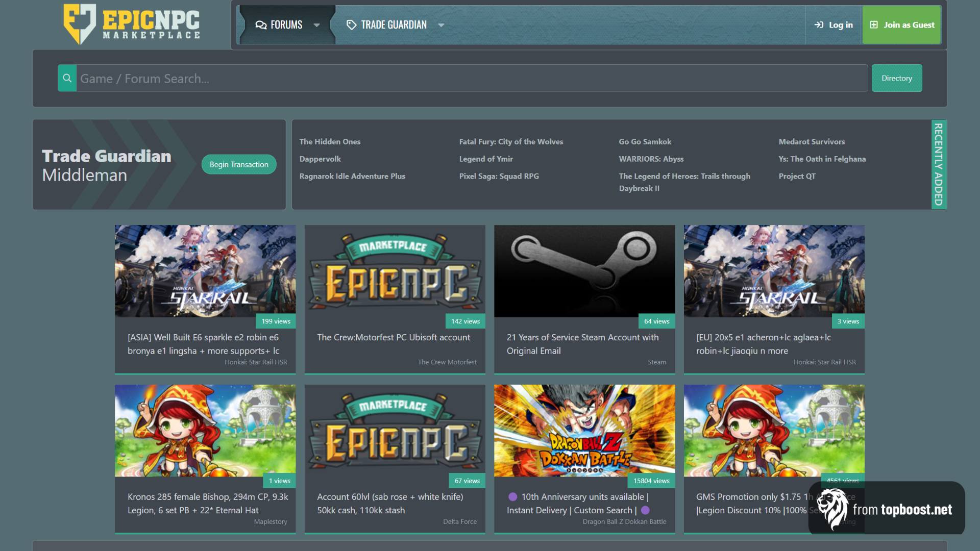Click the Dragon Ball Z Dokkan Battle tag
This screenshot has width=980, height=551.
pos(624,522)
